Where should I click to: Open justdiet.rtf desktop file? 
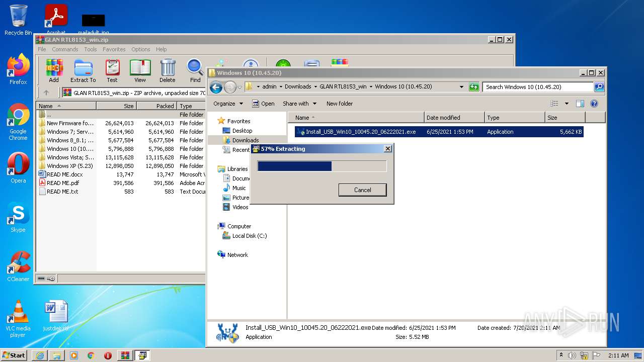tap(56, 316)
